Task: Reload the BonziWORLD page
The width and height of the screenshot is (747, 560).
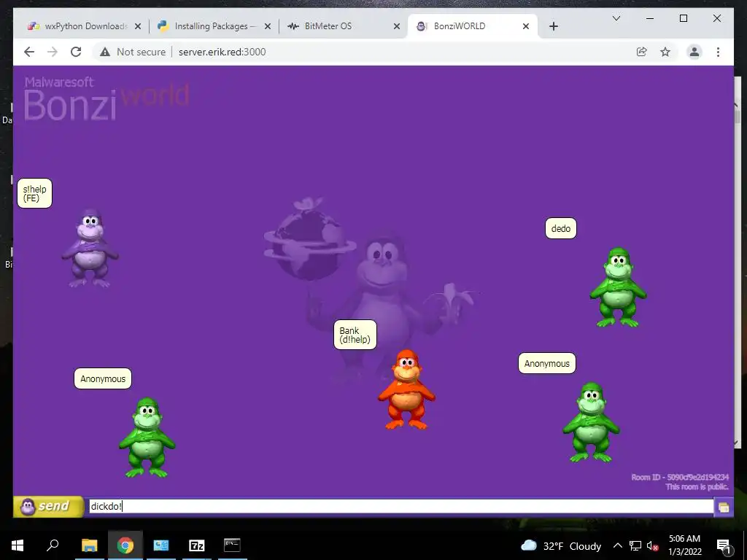Action: pos(76,52)
